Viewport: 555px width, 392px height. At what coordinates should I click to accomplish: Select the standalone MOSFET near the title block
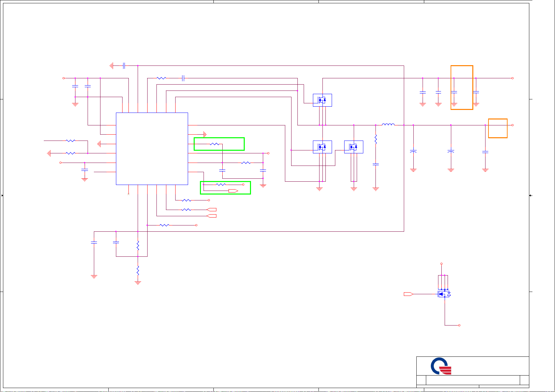[444, 294]
